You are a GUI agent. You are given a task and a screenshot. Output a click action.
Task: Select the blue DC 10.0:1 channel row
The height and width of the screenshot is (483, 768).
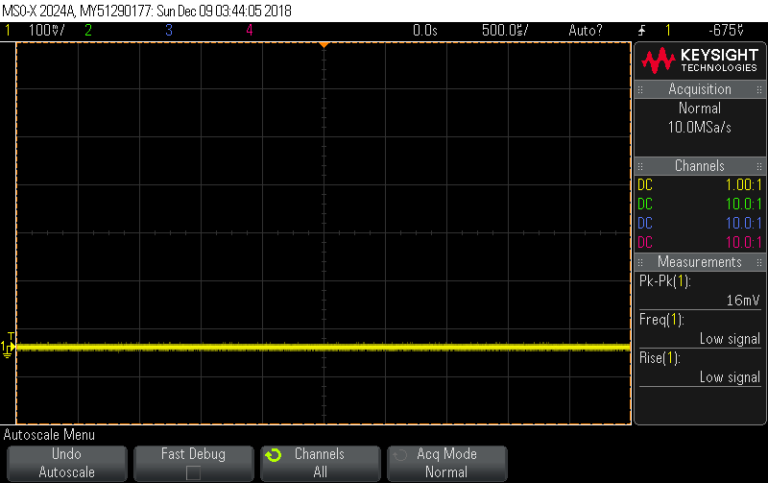point(700,223)
